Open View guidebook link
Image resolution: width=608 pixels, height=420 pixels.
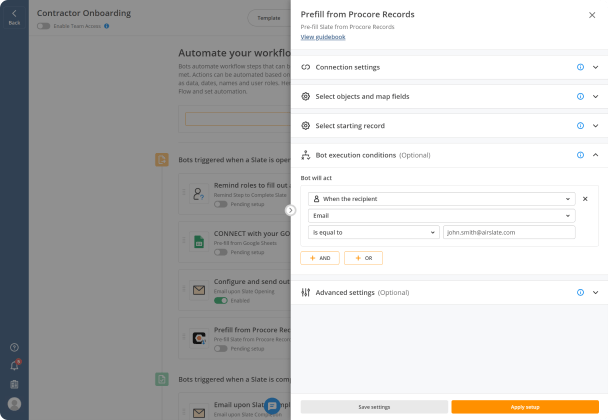tap(323, 37)
